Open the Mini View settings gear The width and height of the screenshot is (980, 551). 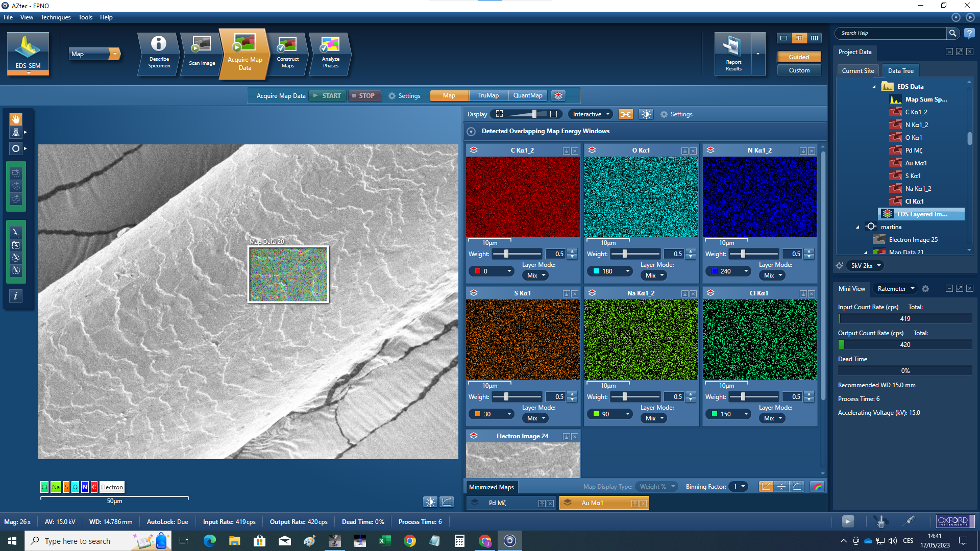925,289
